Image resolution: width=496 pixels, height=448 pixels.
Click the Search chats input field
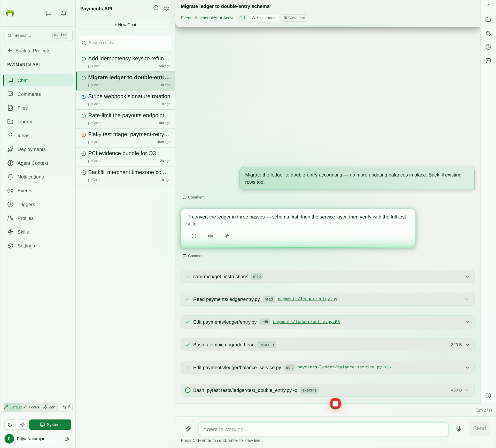point(125,43)
